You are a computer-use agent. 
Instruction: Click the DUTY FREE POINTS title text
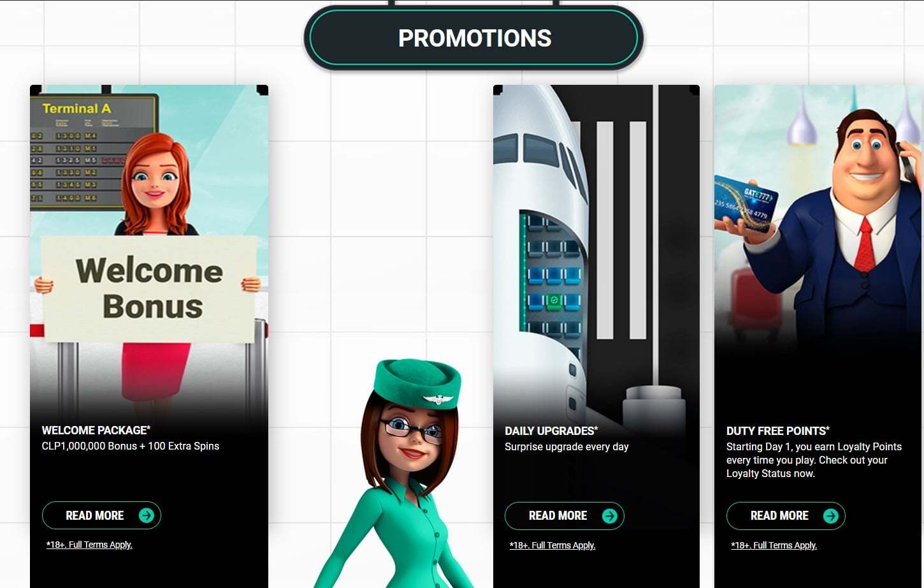pos(778,431)
